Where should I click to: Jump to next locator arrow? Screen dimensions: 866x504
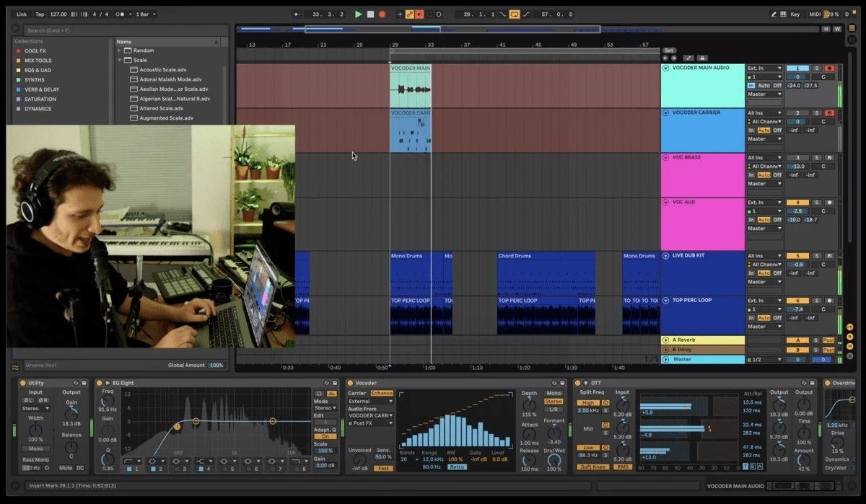coord(673,58)
